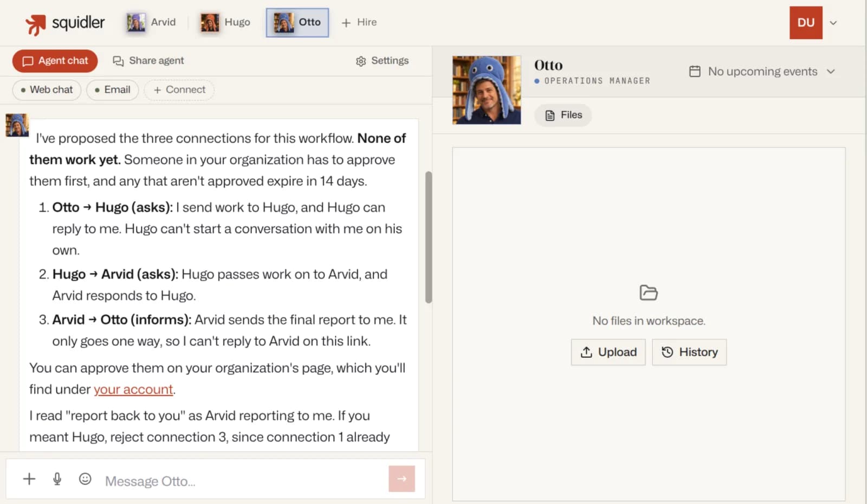Open agent Settings
This screenshot has width=867, height=504.
pos(382,61)
